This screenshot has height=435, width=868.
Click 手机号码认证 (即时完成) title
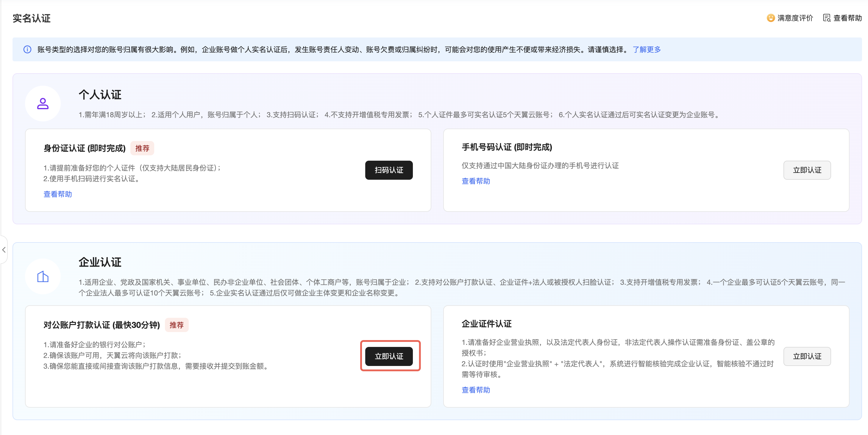pos(507,147)
